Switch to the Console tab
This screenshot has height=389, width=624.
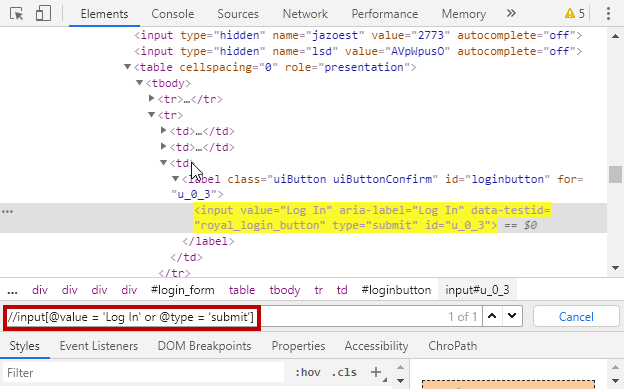[x=173, y=14]
